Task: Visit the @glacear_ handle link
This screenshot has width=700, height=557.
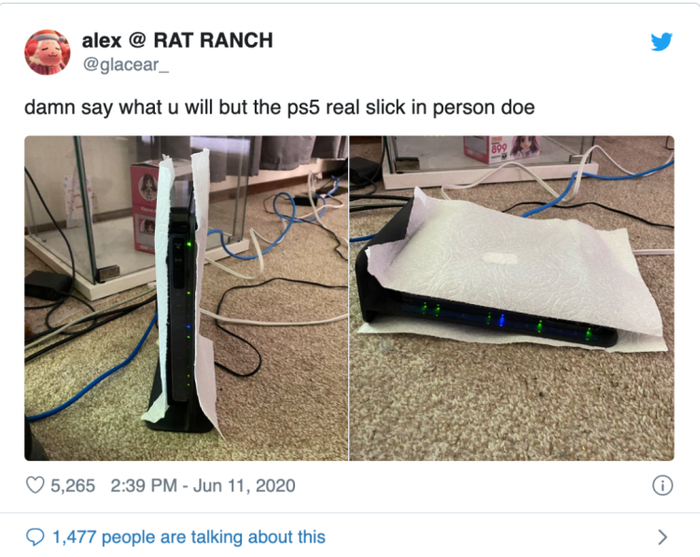Action: (126, 65)
